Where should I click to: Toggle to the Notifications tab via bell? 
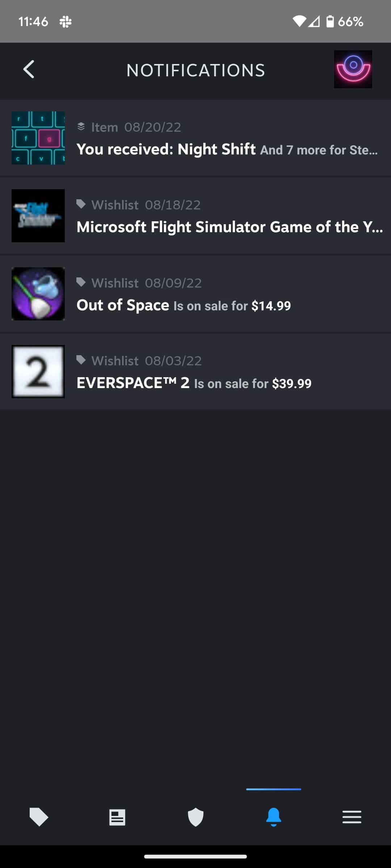(x=274, y=817)
